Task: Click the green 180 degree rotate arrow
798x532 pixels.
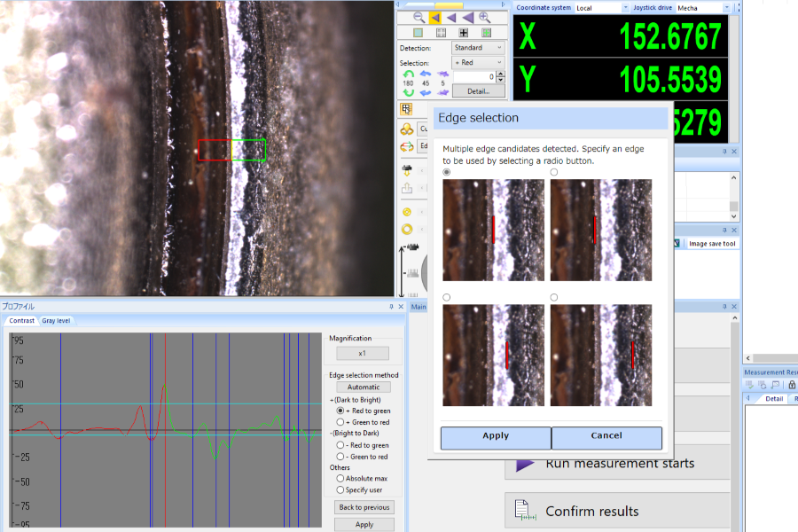Action: click(x=408, y=74)
